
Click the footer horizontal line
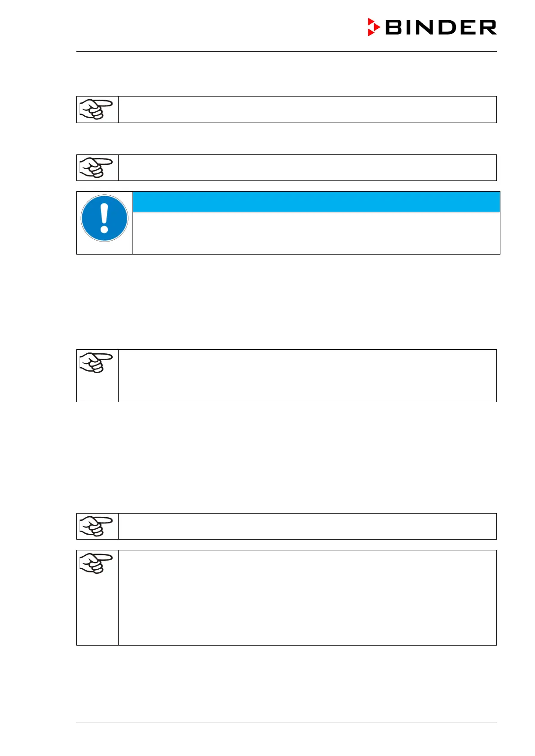tap(286, 722)
